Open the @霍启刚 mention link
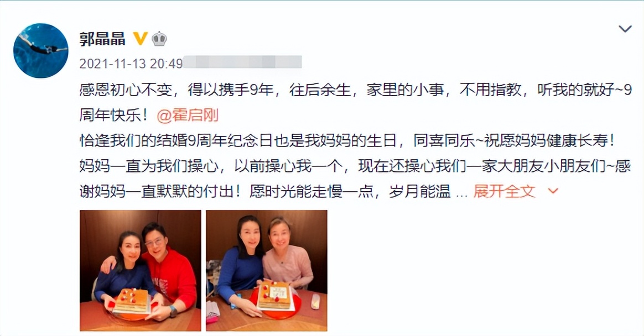 [x=188, y=116]
